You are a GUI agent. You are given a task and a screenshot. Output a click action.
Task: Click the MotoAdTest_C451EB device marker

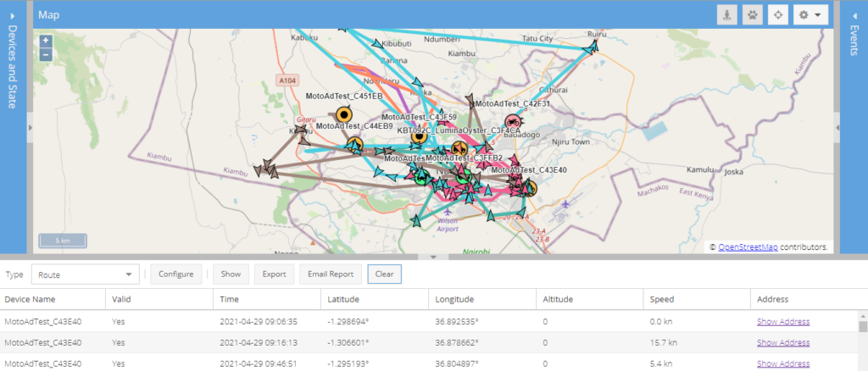[x=344, y=114]
